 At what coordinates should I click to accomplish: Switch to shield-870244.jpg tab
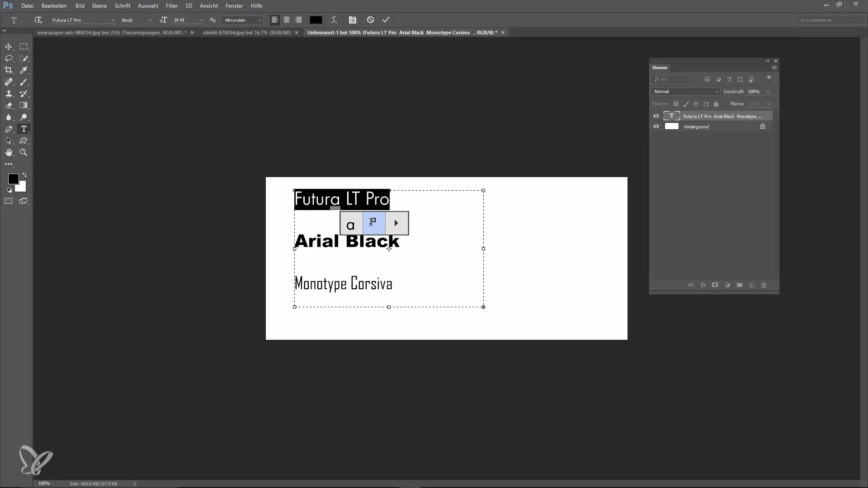coord(247,33)
